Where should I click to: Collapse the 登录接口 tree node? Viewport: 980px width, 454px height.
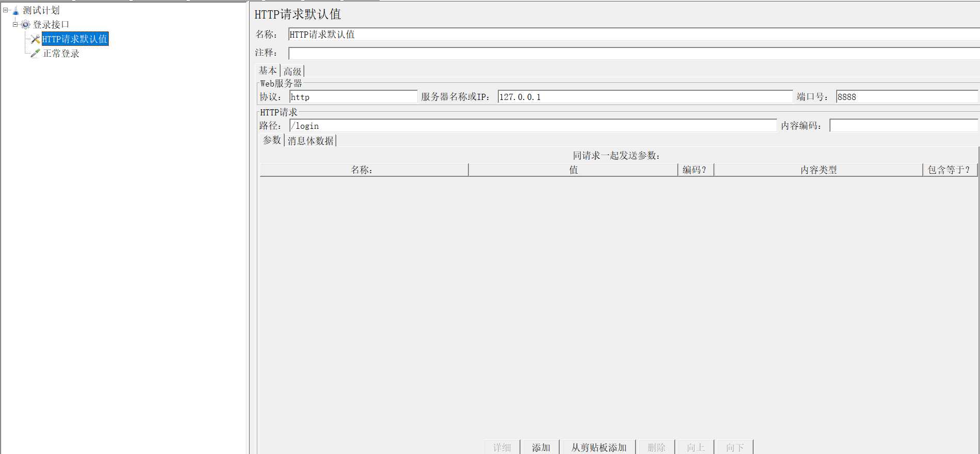point(15,24)
